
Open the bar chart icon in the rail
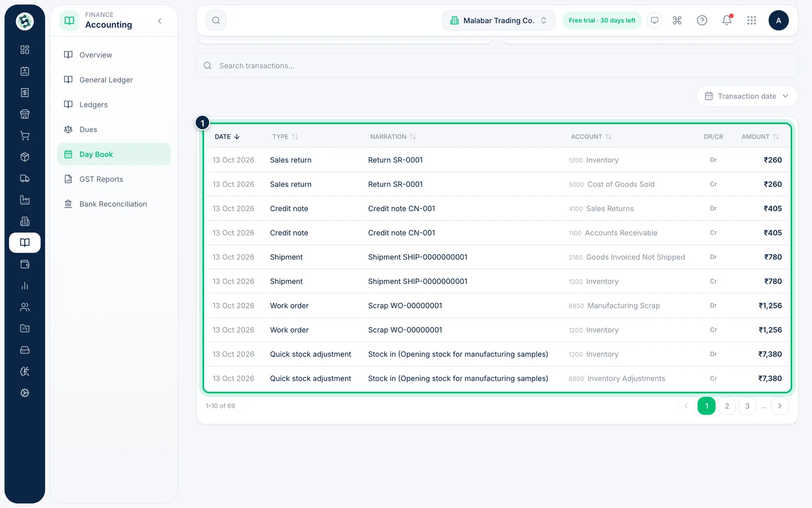24,286
